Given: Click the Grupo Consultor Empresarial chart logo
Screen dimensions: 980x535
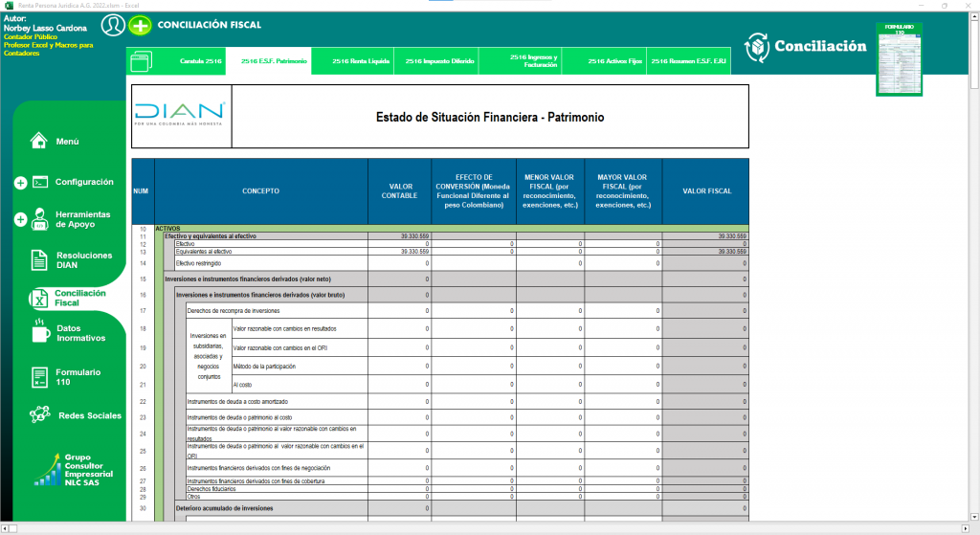Looking at the screenshot, I should click(48, 470).
